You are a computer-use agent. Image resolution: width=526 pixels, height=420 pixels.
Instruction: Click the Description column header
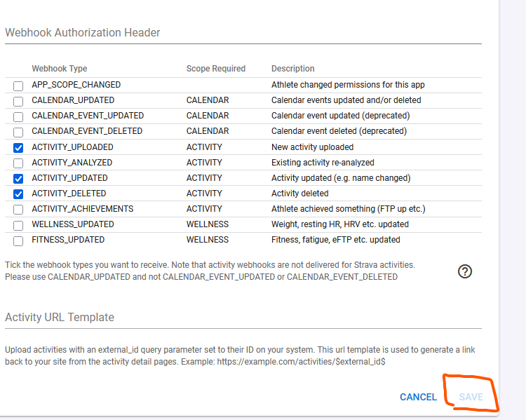(293, 69)
